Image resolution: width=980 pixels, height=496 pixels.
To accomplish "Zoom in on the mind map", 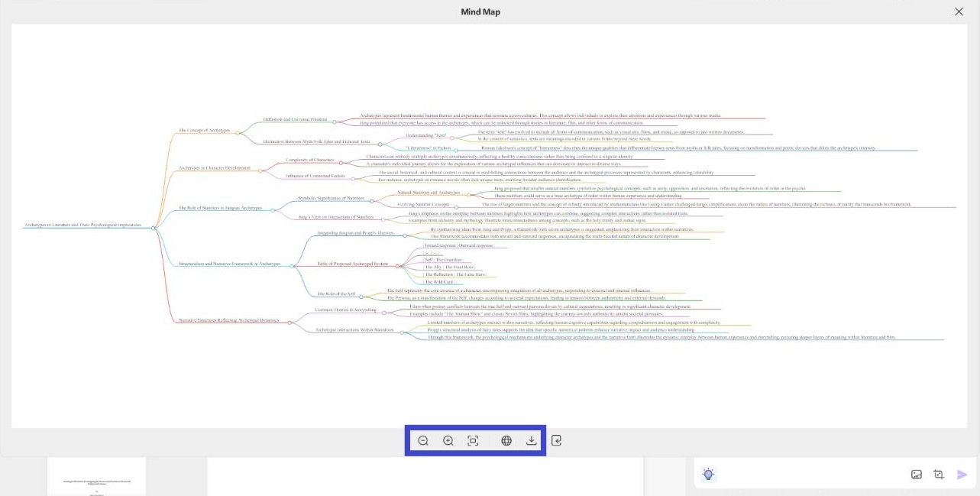I will (x=448, y=441).
